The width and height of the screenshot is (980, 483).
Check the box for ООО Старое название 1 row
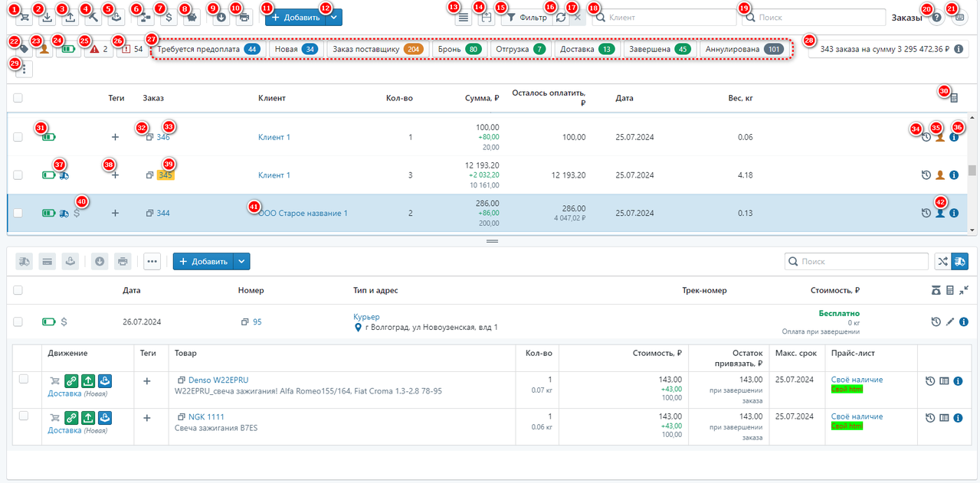coord(18,214)
